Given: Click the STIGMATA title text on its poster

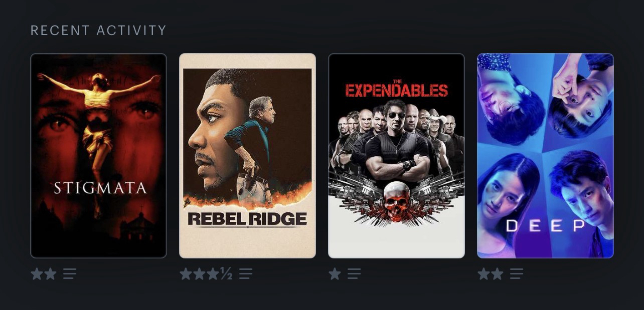Looking at the screenshot, I should point(100,188).
